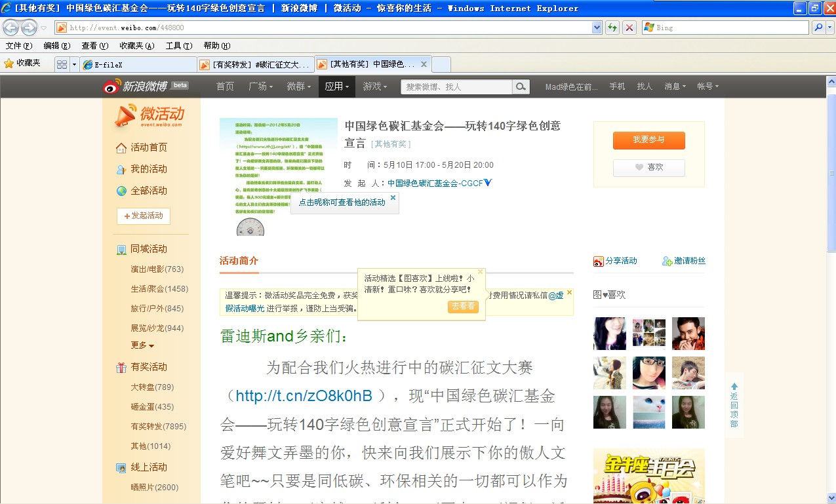
Task: Expand the 应用 navigation dropdown
Action: click(x=336, y=87)
